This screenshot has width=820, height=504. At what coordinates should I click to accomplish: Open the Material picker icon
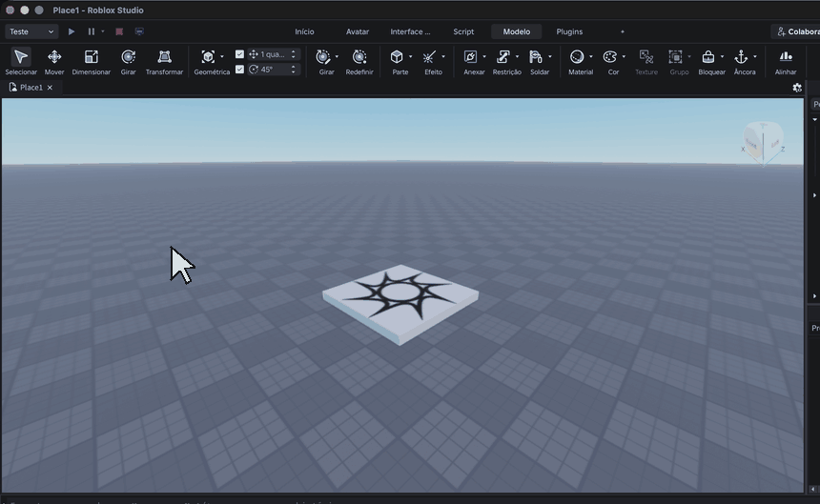(x=577, y=56)
